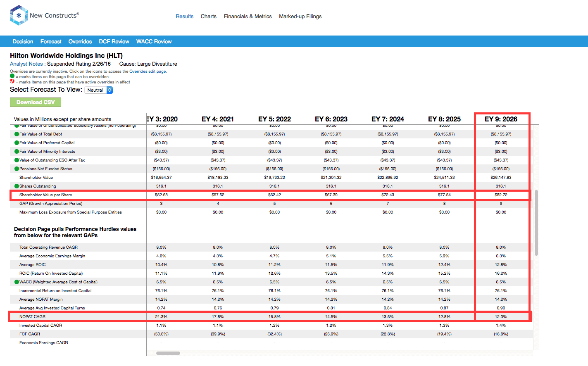Open the Analyst Notes link
Image resolution: width=588 pixels, height=366 pixels.
click(26, 64)
